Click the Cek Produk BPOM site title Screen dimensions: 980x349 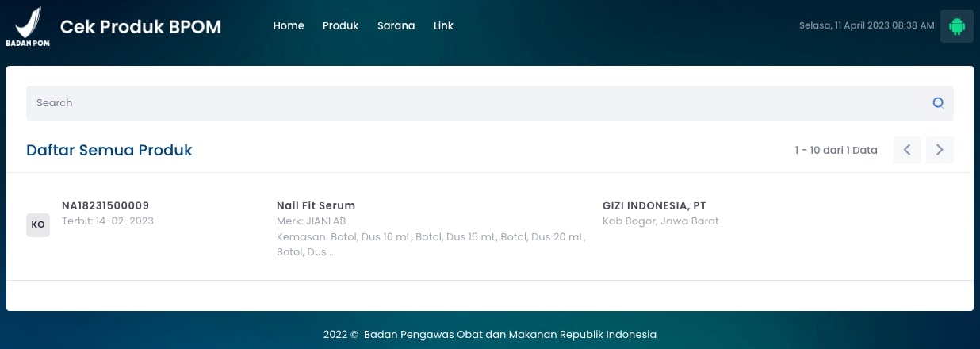[140, 27]
